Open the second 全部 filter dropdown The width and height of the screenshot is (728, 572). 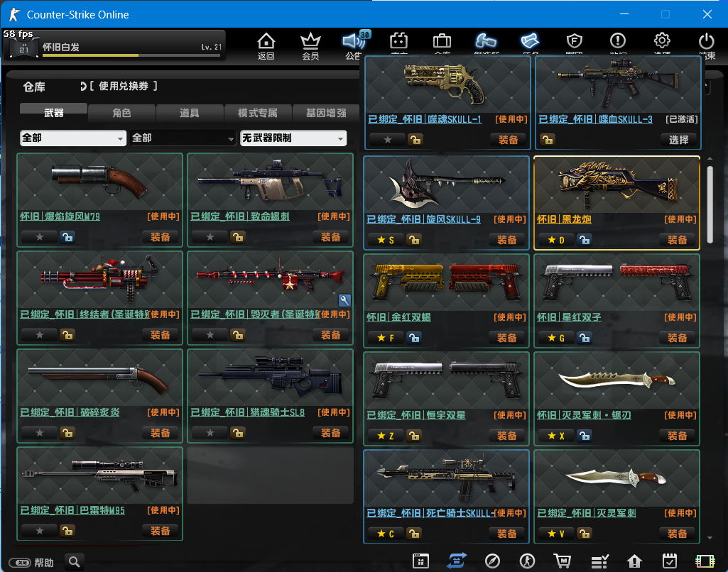coord(183,138)
